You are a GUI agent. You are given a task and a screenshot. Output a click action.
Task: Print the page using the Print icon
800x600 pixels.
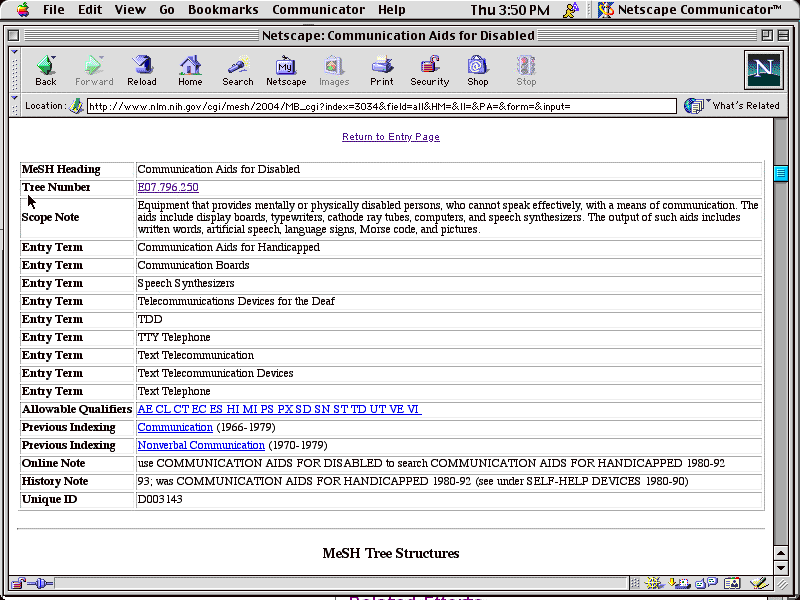(x=382, y=70)
